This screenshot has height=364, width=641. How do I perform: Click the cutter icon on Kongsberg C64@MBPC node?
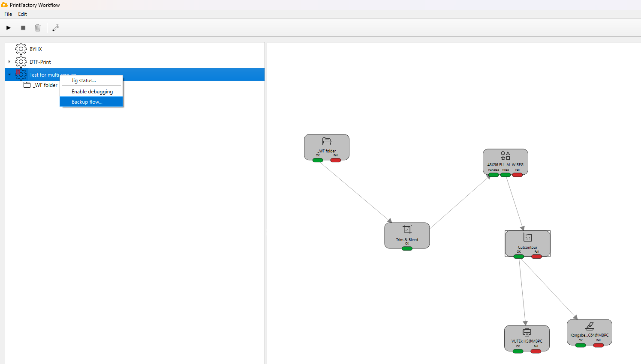[590, 326]
